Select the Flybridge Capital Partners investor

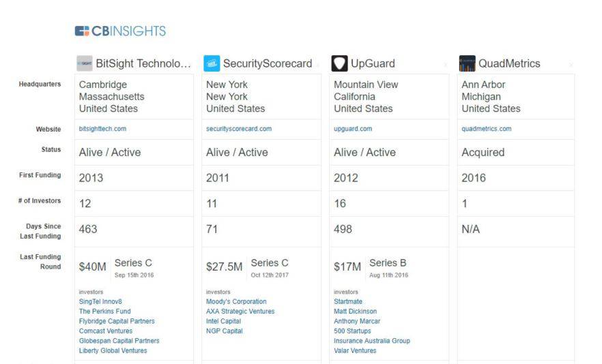117,321
